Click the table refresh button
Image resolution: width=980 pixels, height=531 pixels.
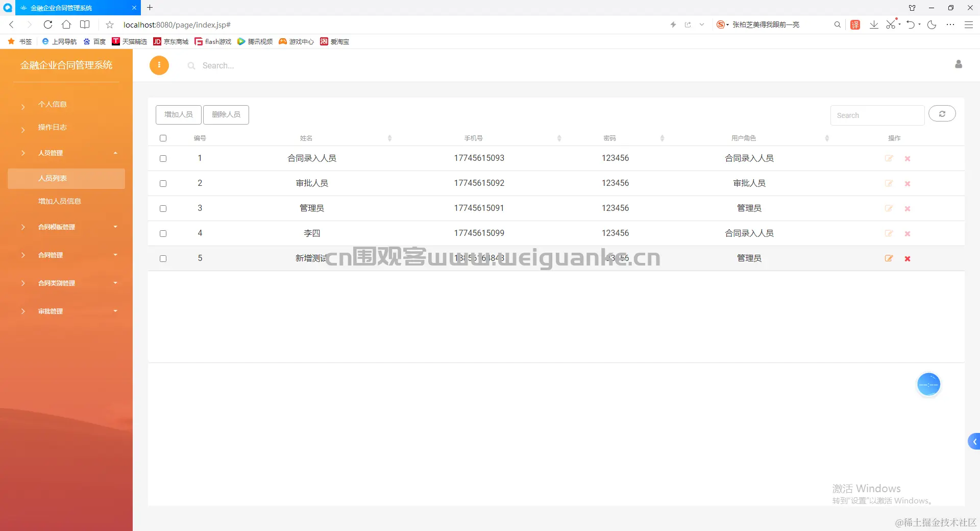click(942, 114)
